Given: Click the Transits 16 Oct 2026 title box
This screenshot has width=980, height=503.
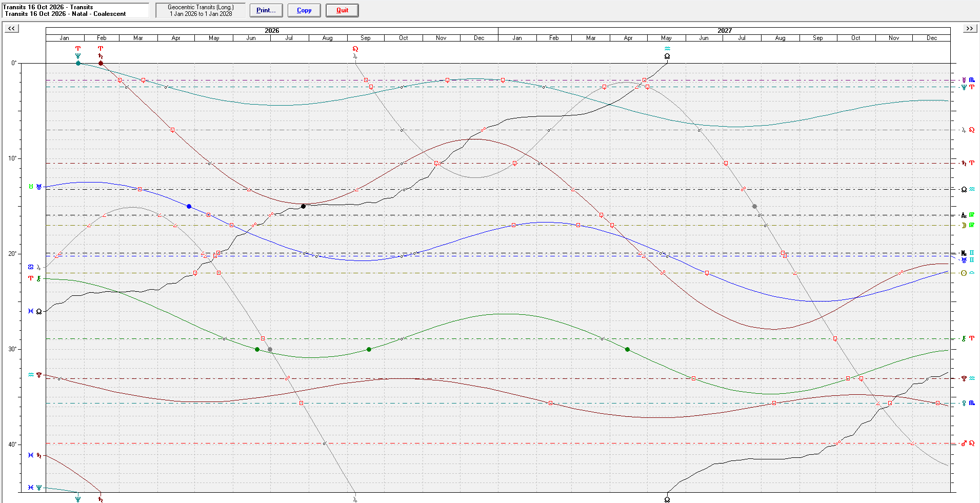Looking at the screenshot, I should point(75,10).
